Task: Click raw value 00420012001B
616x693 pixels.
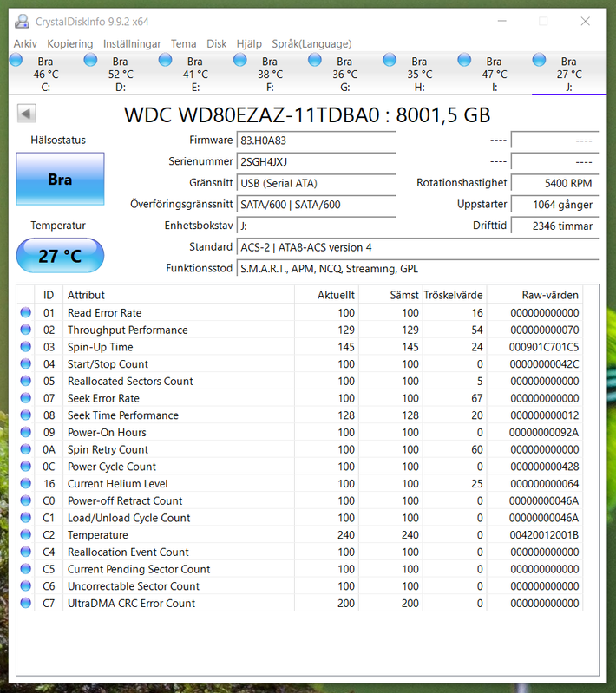Action: click(x=543, y=535)
